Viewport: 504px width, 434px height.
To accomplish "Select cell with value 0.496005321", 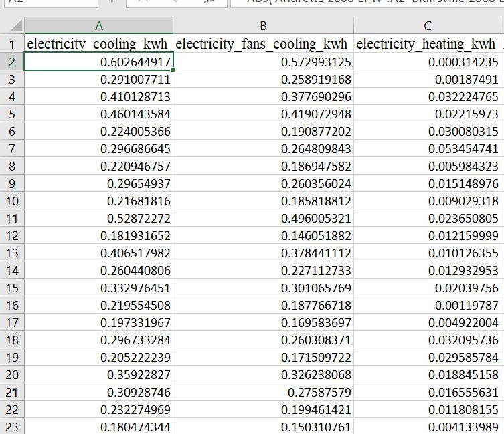I will 263,219.
